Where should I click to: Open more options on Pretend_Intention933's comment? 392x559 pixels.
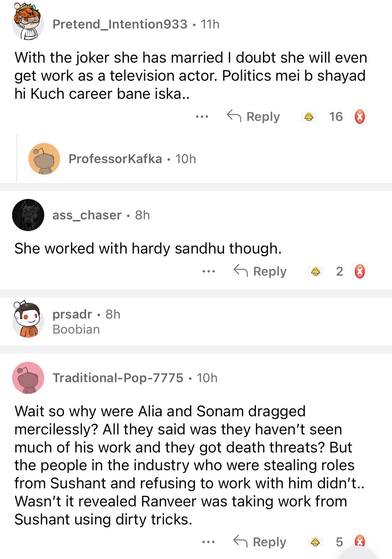pyautogui.click(x=202, y=117)
